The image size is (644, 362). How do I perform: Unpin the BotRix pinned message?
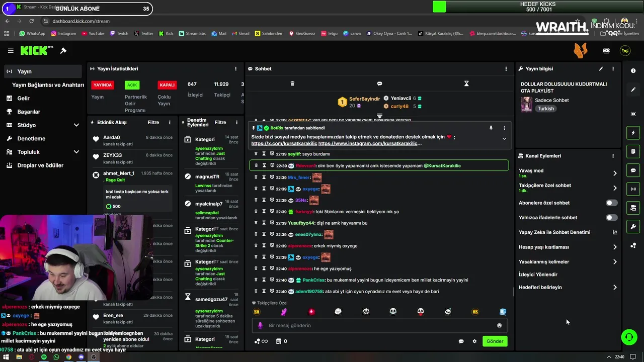[x=491, y=128]
